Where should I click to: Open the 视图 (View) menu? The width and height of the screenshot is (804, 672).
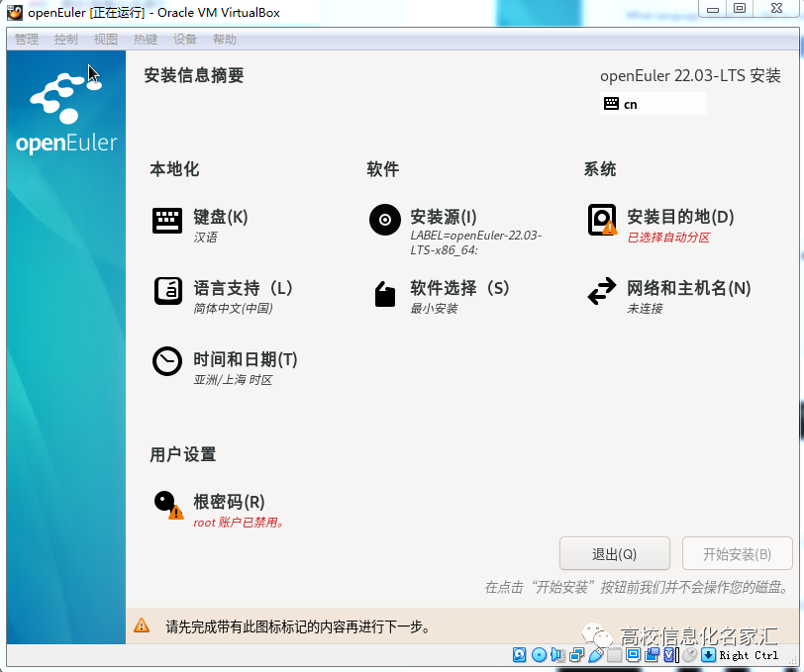tap(104, 39)
